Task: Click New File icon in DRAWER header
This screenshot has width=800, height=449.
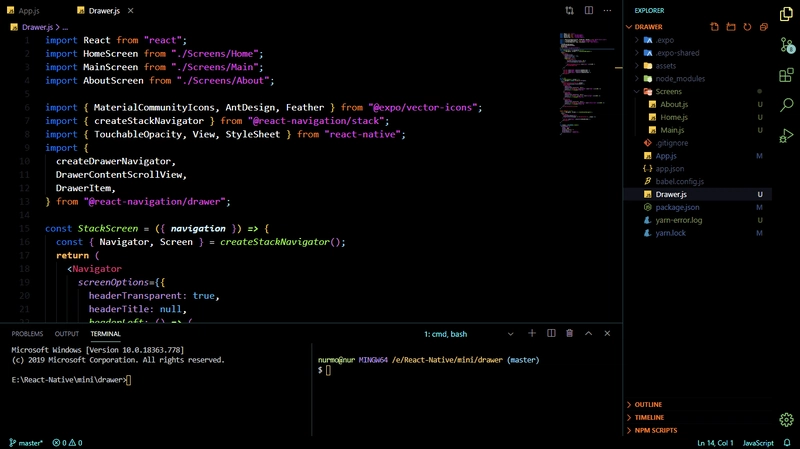Action: pyautogui.click(x=714, y=27)
